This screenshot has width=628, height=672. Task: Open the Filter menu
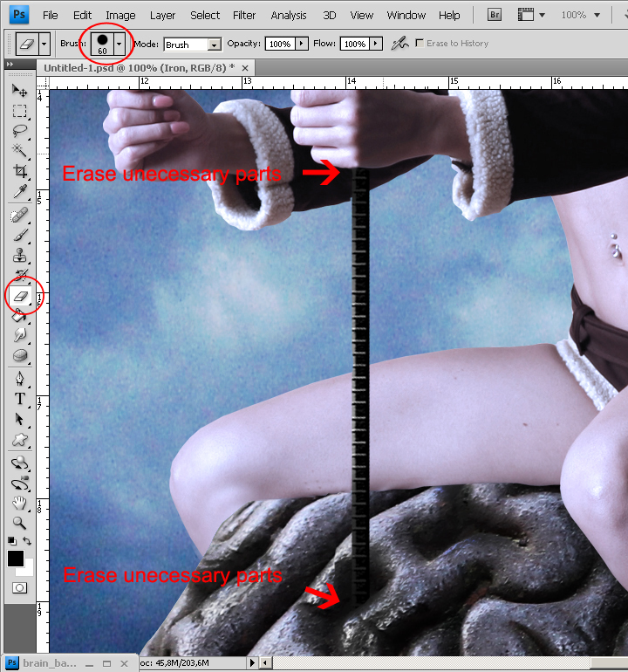click(x=244, y=15)
